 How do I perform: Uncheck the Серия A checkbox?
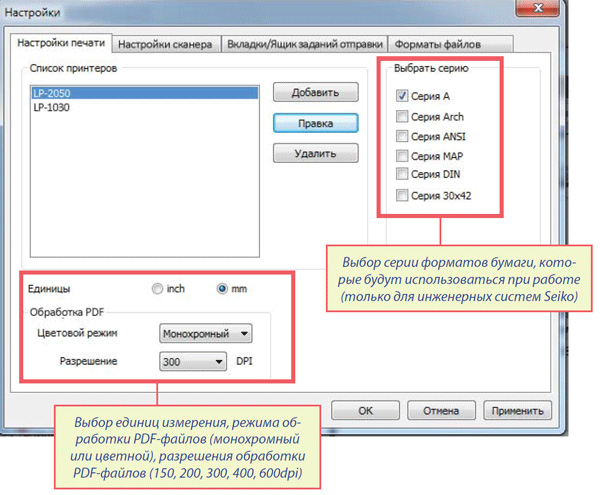[402, 97]
